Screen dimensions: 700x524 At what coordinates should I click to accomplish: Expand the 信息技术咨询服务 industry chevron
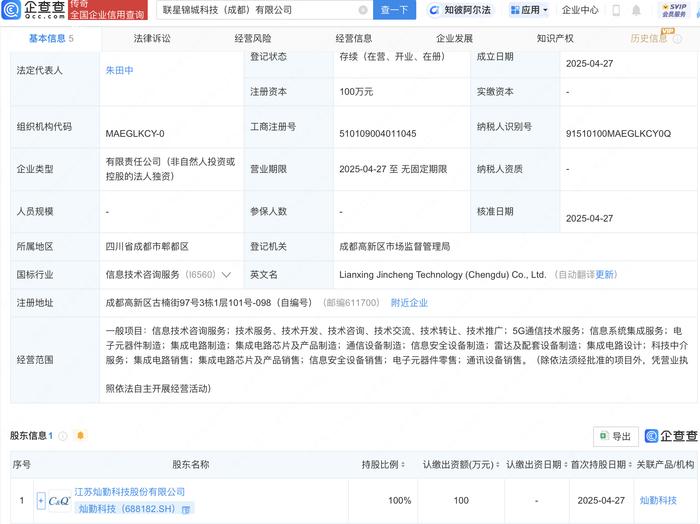point(226,274)
